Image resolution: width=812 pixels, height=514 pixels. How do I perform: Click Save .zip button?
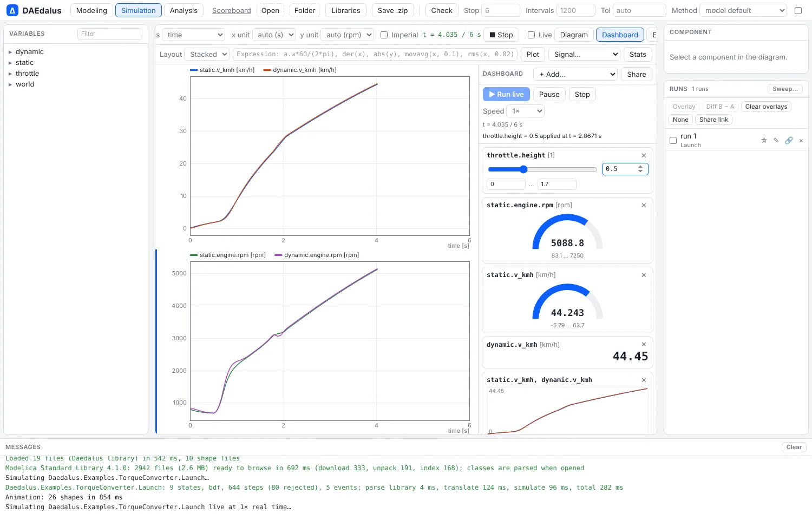(393, 10)
